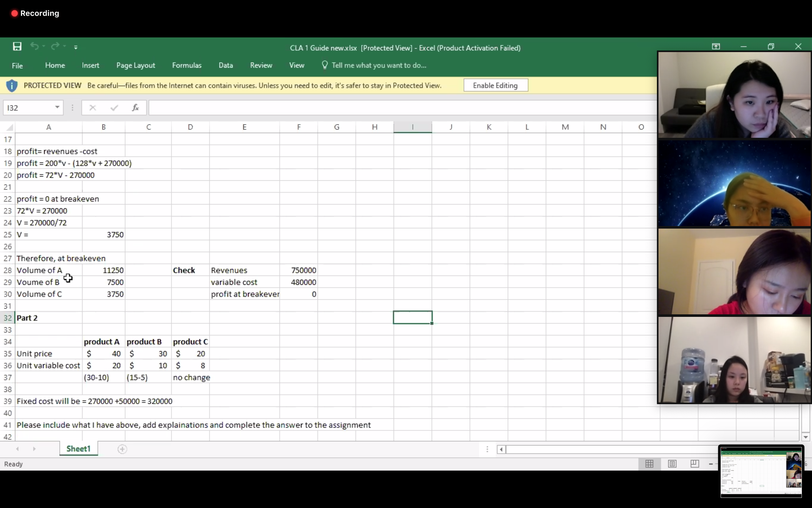Switch to Page Layout view icon
This screenshot has width=812, height=508.
(x=672, y=464)
